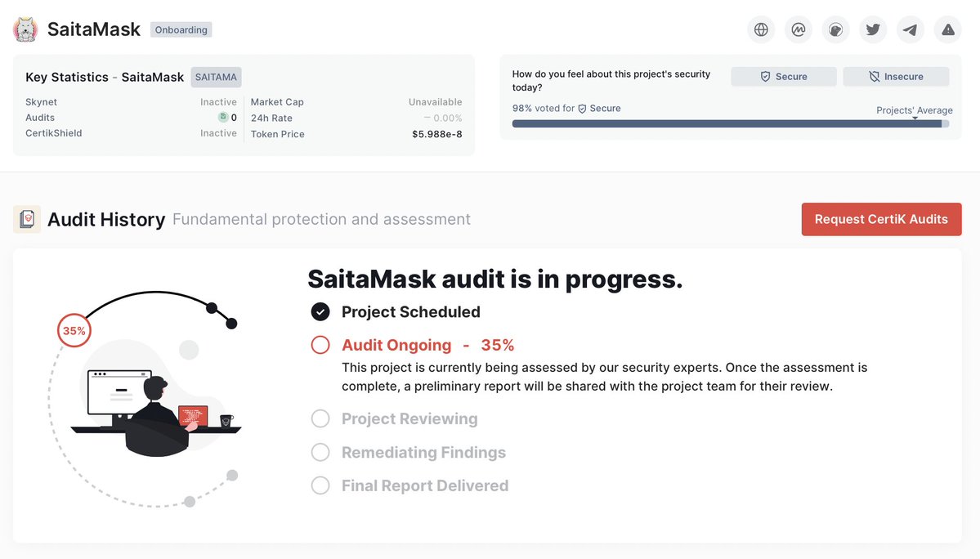Click the Audit History shield document icon

point(27,219)
